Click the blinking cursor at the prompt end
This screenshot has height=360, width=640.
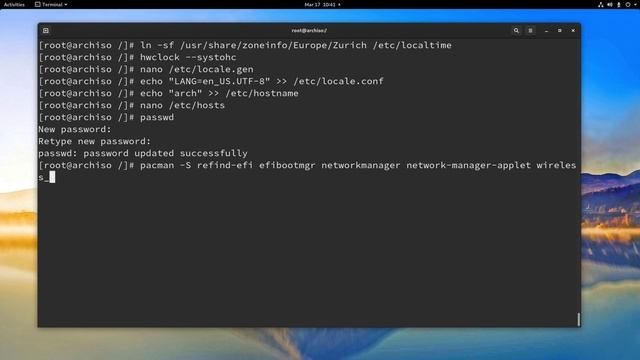click(x=52, y=177)
